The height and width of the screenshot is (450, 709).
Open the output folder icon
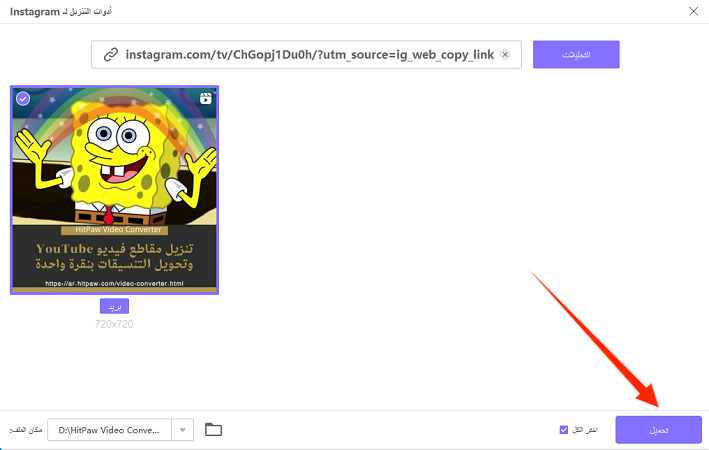click(x=213, y=429)
